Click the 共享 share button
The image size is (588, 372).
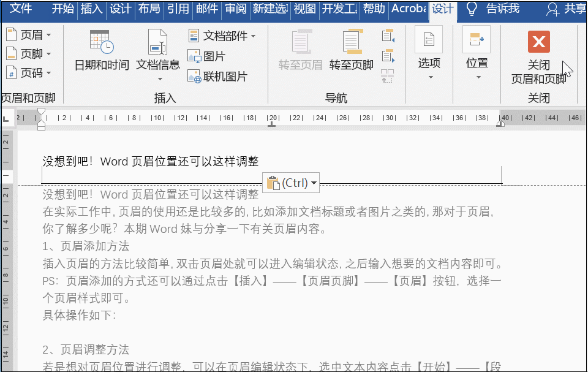click(566, 9)
